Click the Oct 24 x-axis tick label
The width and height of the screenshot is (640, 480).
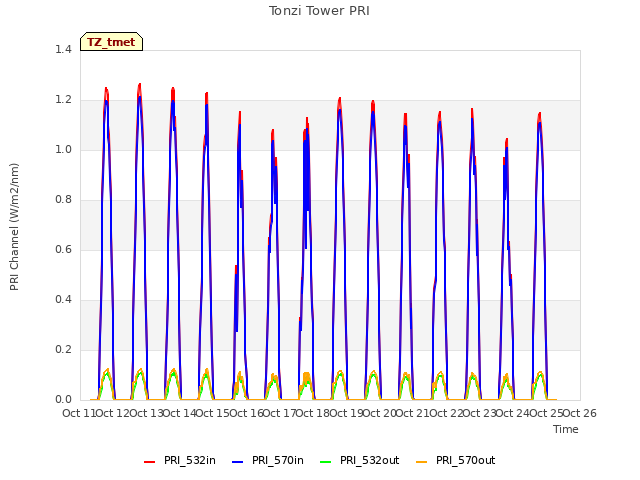tap(513, 413)
